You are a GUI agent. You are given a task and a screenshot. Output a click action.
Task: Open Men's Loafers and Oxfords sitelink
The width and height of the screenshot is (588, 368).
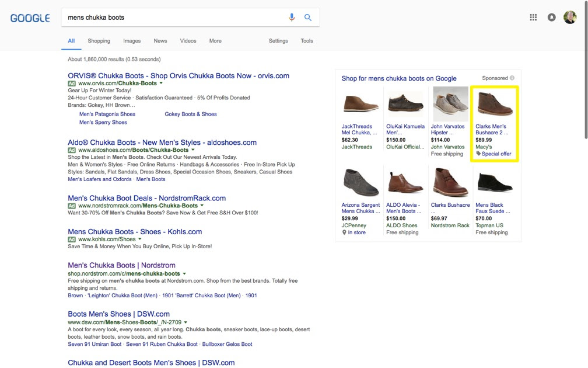tap(100, 179)
